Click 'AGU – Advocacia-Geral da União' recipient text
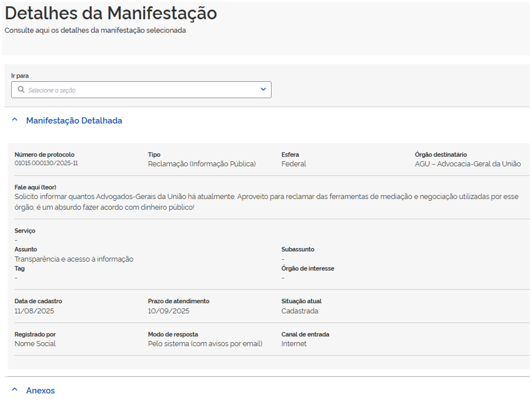 467,164
